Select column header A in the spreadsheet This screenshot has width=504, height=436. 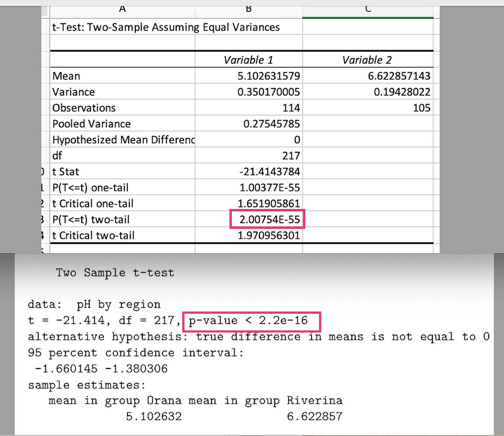coord(122,8)
